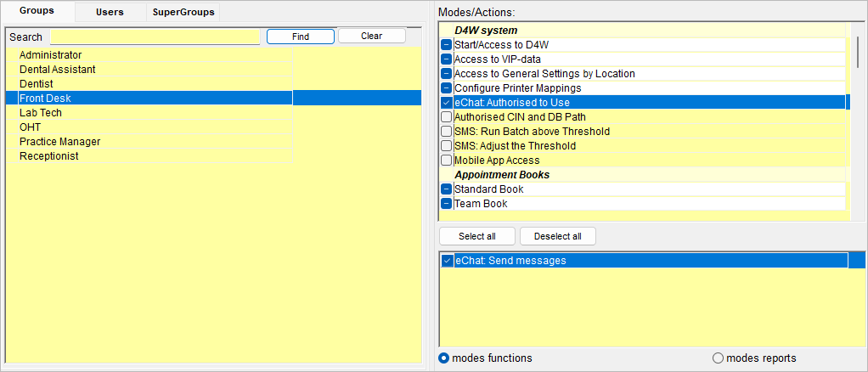The height and width of the screenshot is (372, 868).
Task: Uncheck eChat: Send messages checkbox
Action: (447, 261)
